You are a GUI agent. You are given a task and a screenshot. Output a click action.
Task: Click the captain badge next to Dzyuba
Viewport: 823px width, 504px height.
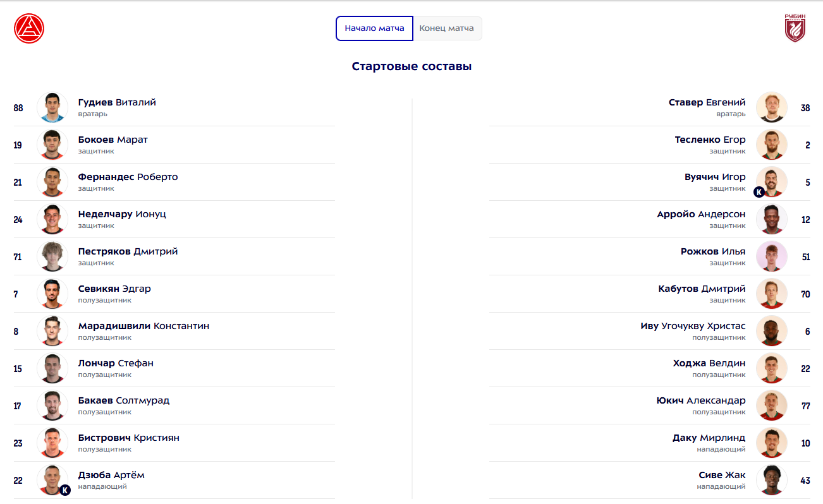(65, 490)
